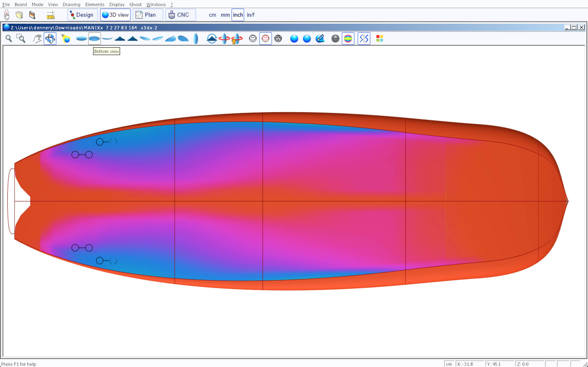The image size is (588, 367).
Task: Expand the Display menu
Action: (x=117, y=4)
